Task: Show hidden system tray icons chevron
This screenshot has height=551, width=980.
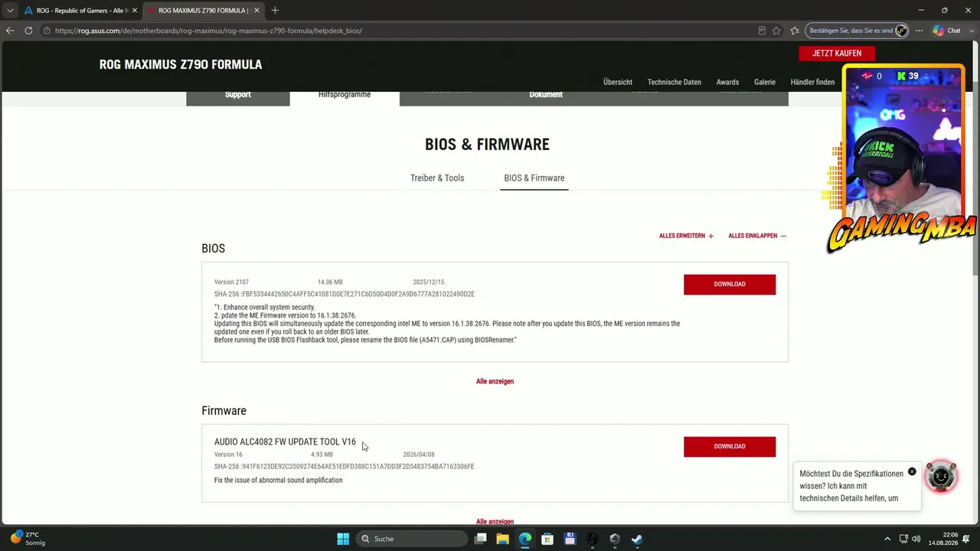Action: (887, 539)
